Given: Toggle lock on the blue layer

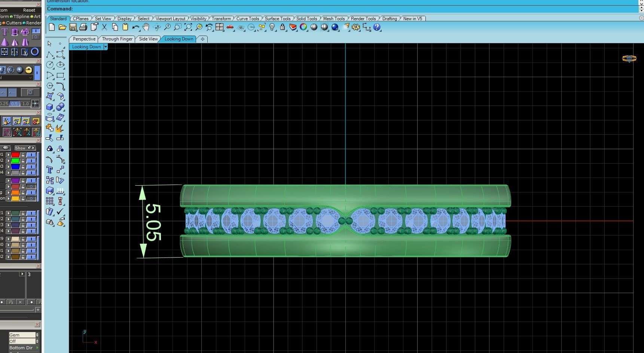Looking at the screenshot, I should tap(23, 167).
